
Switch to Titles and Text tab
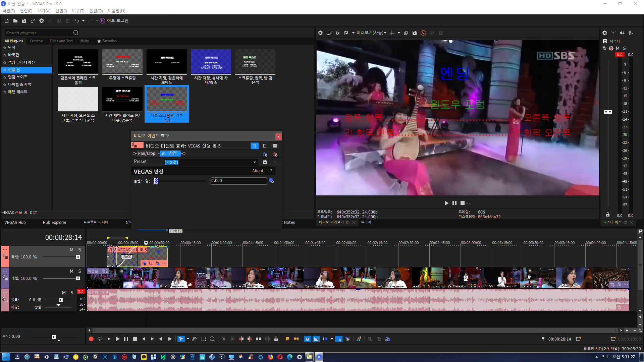61,41
